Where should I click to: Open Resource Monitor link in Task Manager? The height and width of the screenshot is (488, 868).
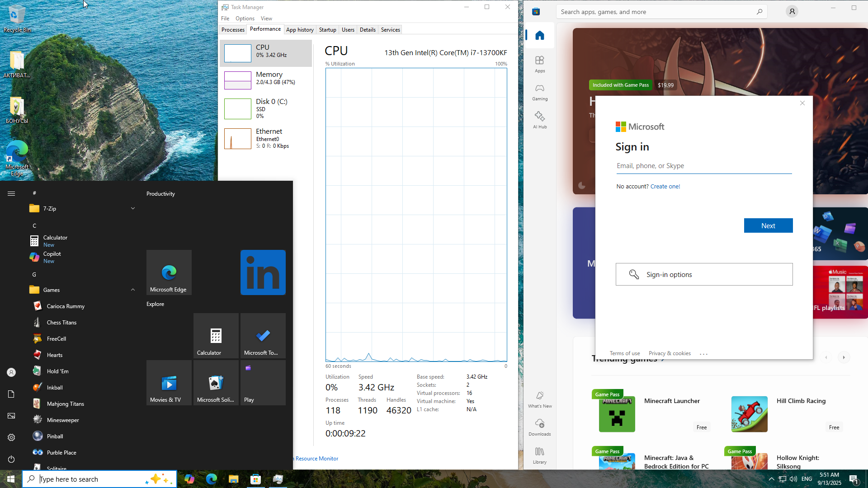click(x=317, y=458)
